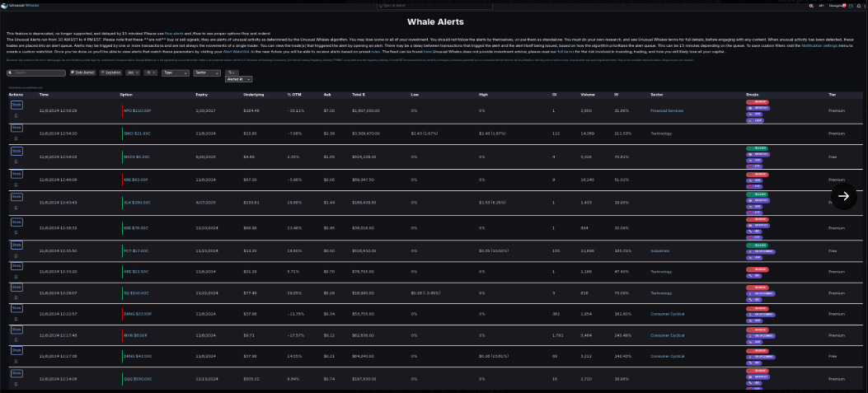This screenshot has height=393, width=868.
Task: Toggle the Expiration filter option
Action: click(x=110, y=73)
